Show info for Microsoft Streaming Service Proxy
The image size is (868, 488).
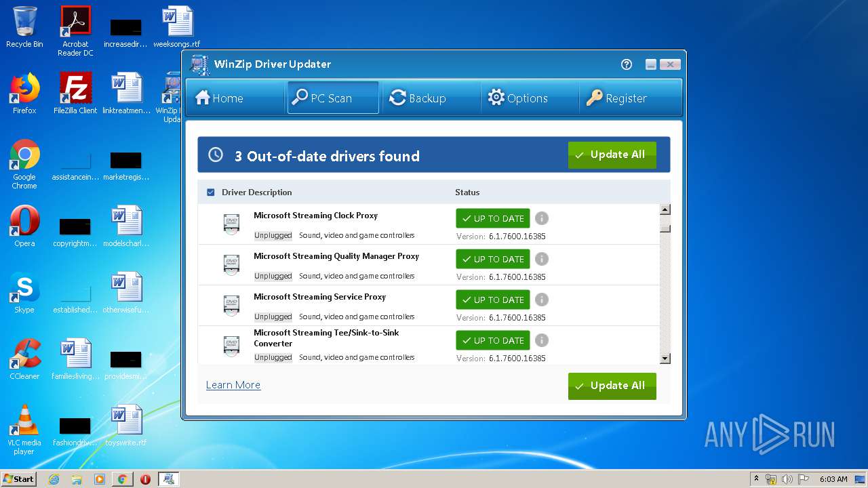coord(542,300)
